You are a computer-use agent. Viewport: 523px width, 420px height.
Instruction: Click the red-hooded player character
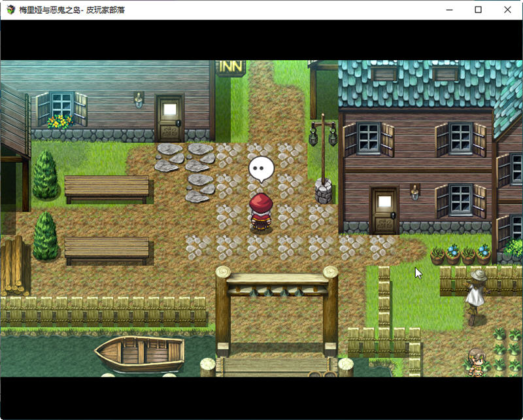(261, 212)
